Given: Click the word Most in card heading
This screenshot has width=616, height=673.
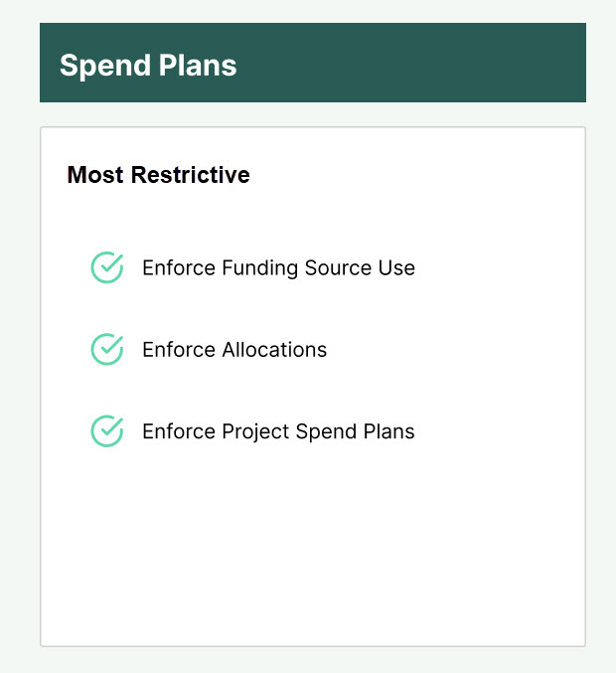Looking at the screenshot, I should click(95, 175).
